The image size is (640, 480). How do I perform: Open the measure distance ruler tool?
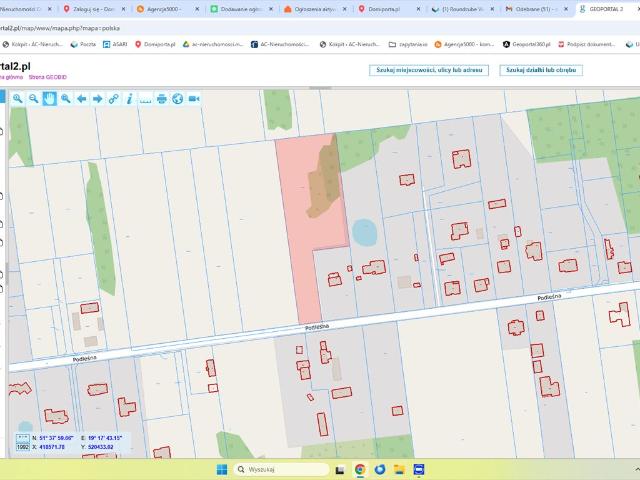pos(145,98)
